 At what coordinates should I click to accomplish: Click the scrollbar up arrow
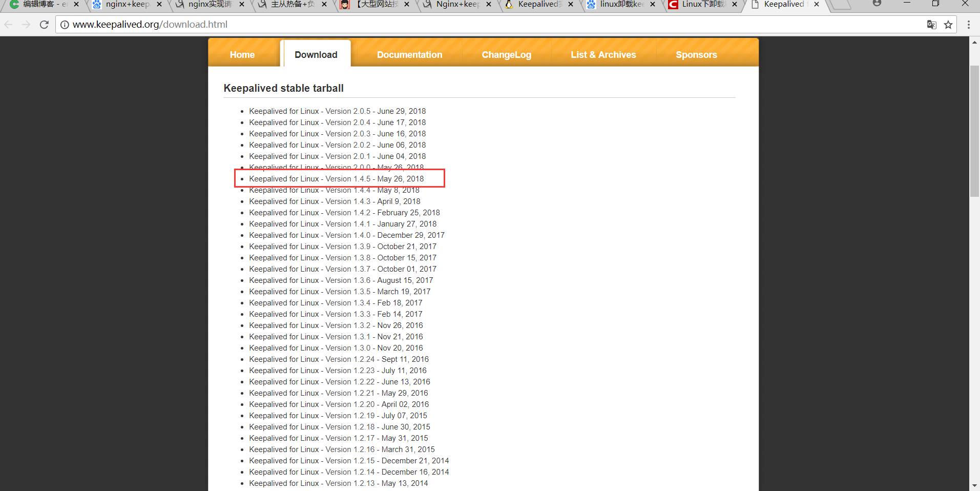pos(974,42)
